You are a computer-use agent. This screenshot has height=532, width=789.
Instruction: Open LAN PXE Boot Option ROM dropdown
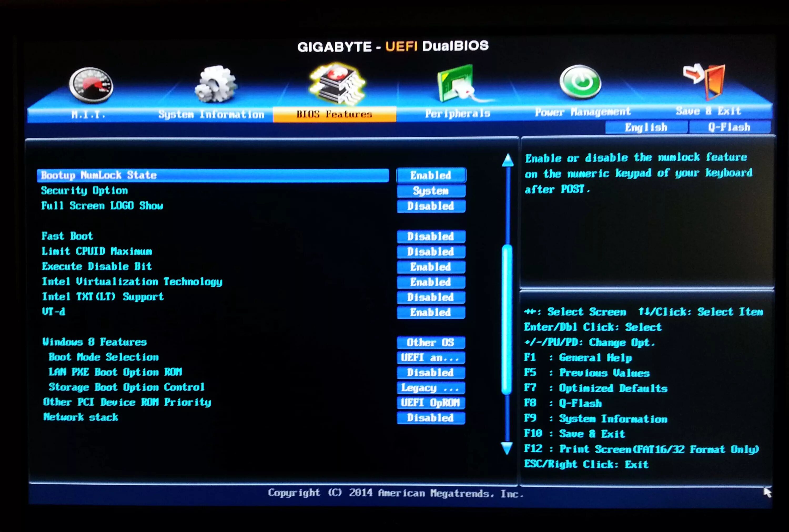431,372
